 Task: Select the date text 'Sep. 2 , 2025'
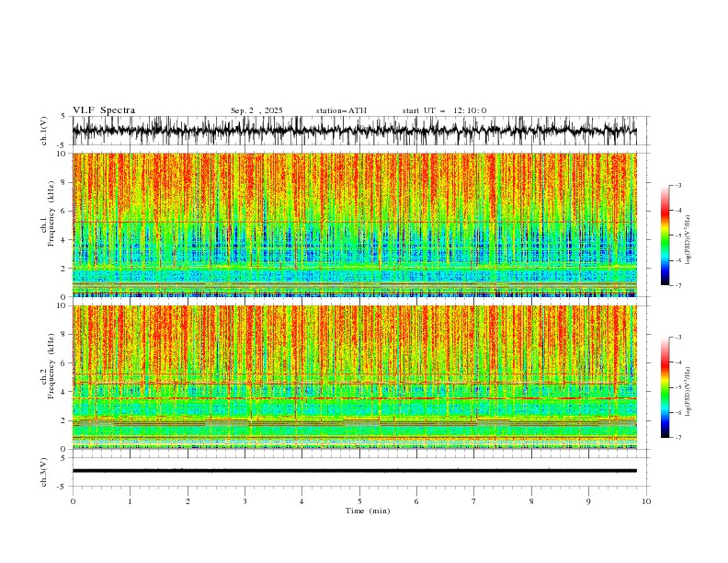coord(256,110)
